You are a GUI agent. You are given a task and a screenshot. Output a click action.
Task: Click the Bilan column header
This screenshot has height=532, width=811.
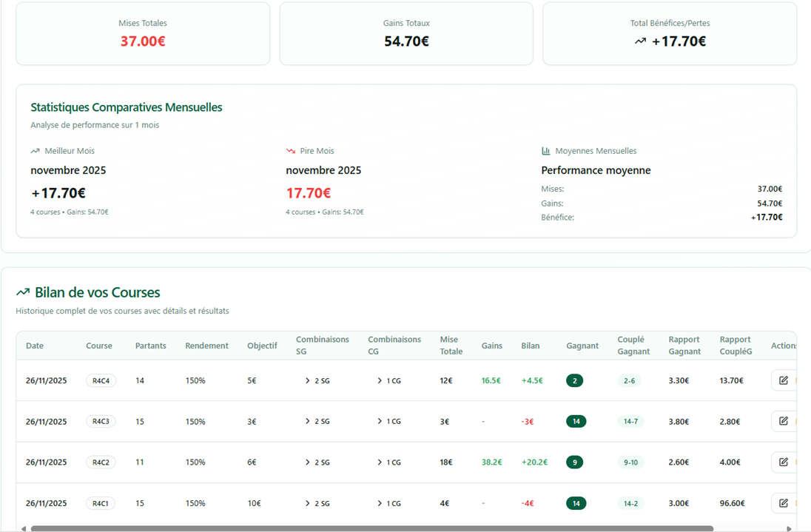[531, 346]
